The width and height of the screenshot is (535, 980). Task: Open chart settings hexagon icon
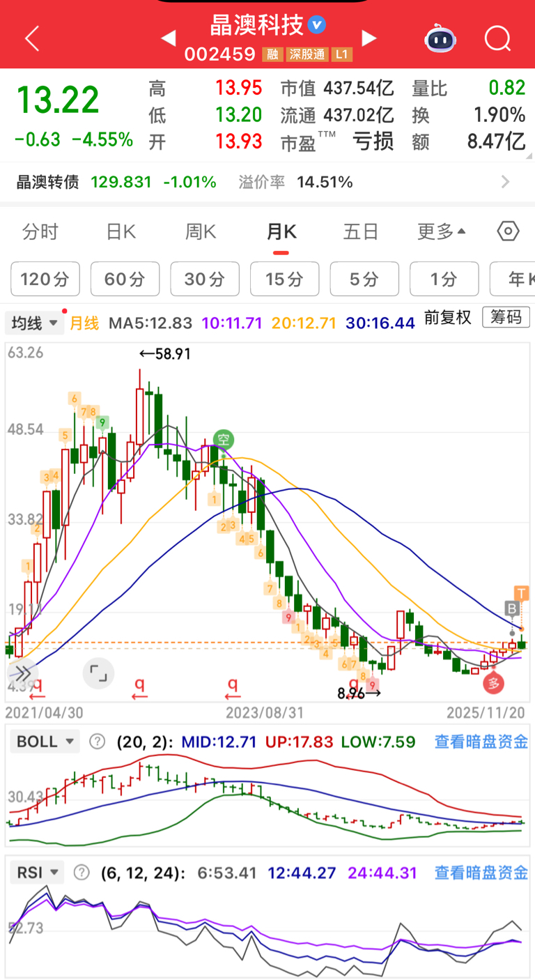click(x=509, y=231)
